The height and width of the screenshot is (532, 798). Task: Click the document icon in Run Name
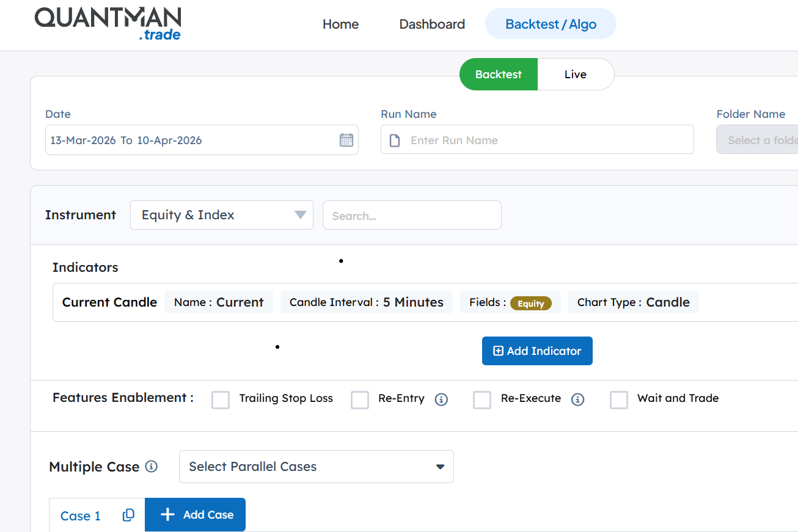click(395, 140)
